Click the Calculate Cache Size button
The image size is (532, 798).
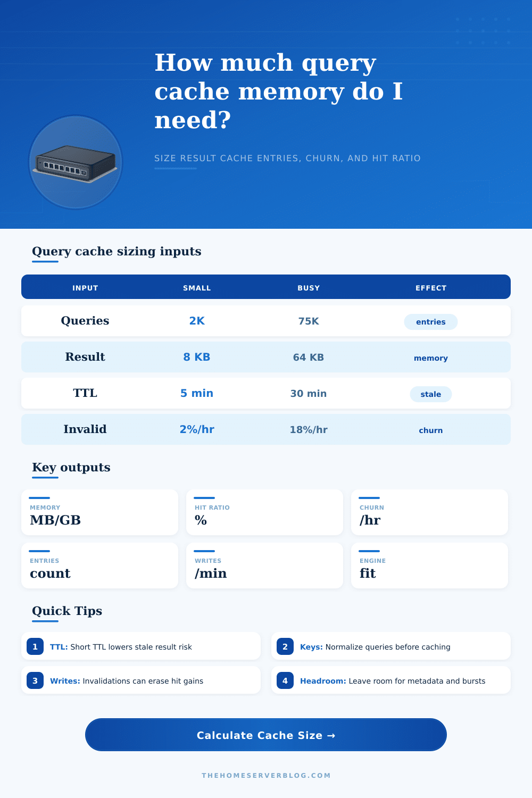(266, 735)
